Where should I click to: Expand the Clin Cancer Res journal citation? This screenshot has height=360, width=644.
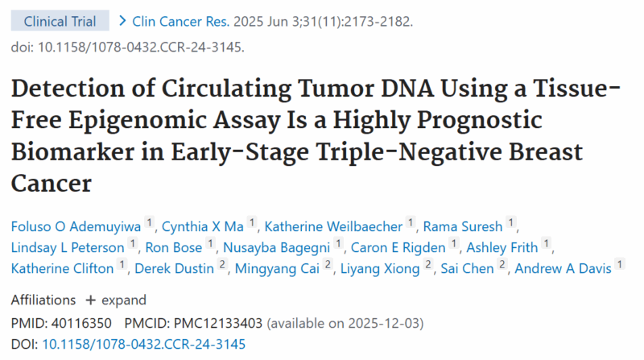[192, 21]
